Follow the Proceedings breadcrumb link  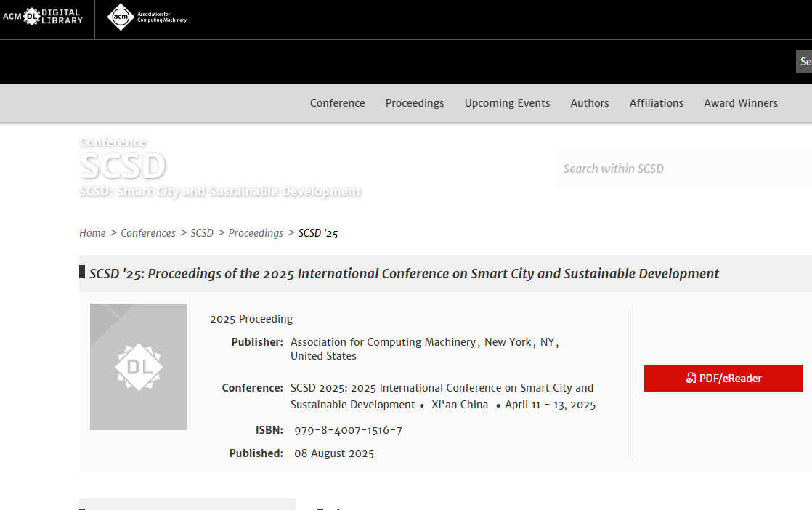coord(256,233)
